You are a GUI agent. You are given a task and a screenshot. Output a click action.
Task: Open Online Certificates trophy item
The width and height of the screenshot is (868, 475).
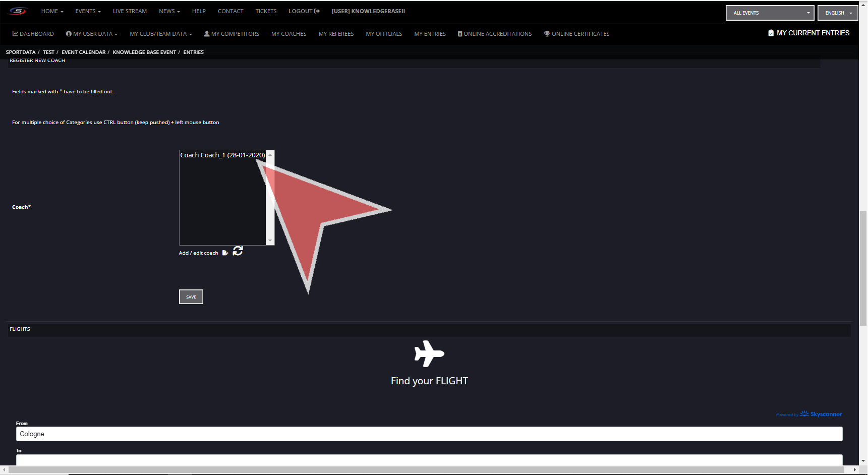(x=576, y=34)
